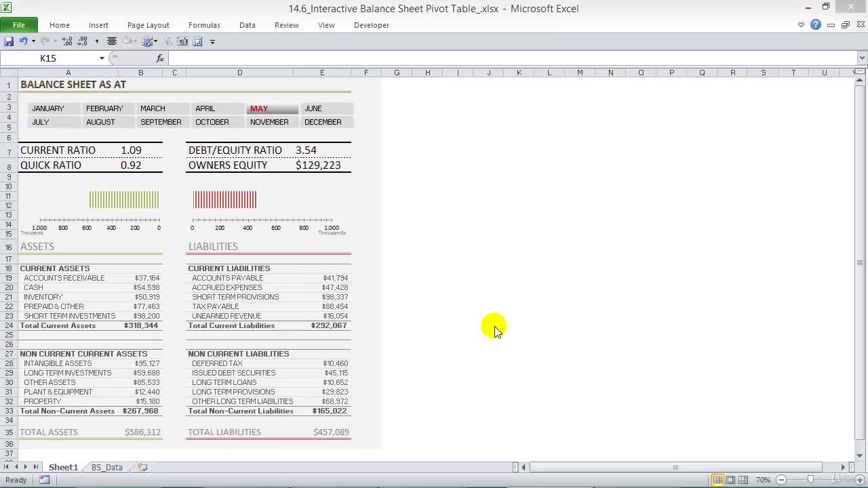Click the red liabilities bar chart
Image resolution: width=868 pixels, height=488 pixels.
click(224, 199)
